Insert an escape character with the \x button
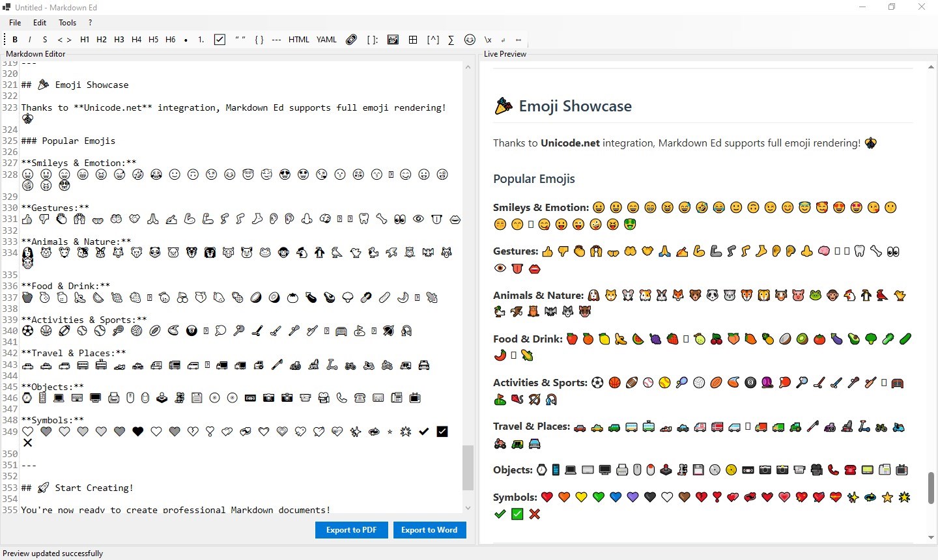Image resolution: width=938 pixels, height=560 pixels. 488,40
